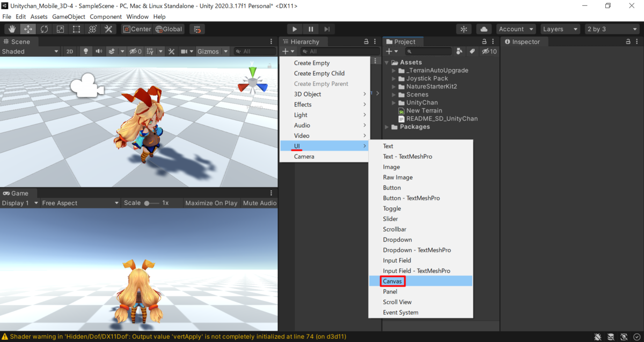
Task: Toggle grid snapping icon in toolbar
Action: (197, 29)
